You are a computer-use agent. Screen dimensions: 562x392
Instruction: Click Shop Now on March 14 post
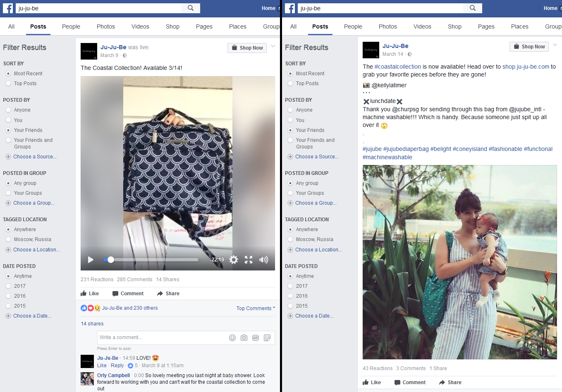[x=529, y=47]
